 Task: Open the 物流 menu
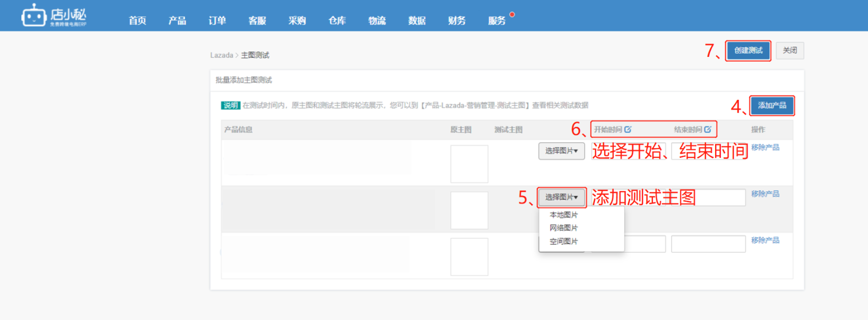click(377, 20)
